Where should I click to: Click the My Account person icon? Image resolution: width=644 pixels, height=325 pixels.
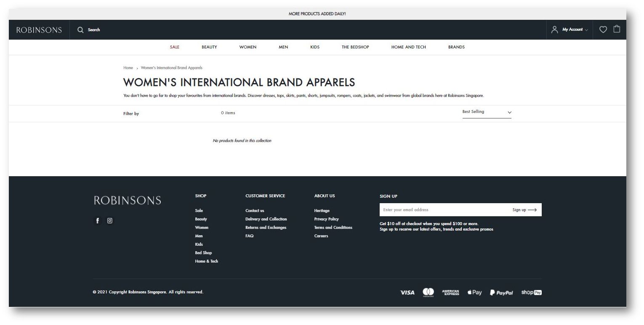554,30
